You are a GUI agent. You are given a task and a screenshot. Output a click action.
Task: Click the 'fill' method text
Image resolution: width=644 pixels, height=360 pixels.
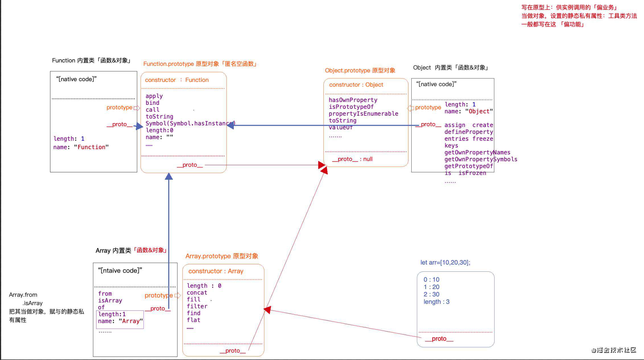[x=193, y=299]
